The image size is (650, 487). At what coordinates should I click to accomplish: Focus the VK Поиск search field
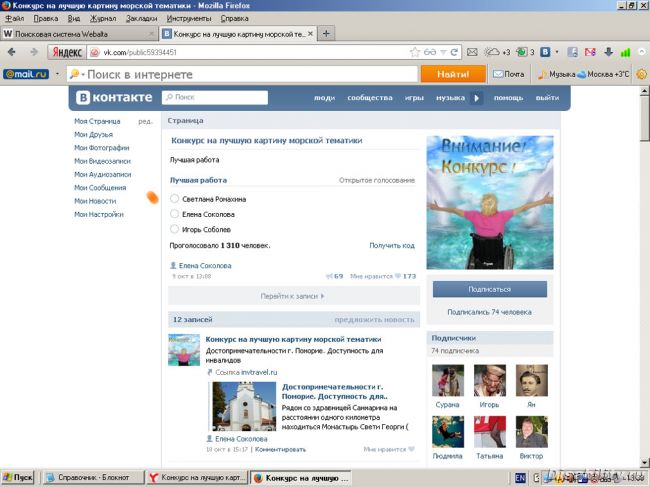tap(215, 97)
